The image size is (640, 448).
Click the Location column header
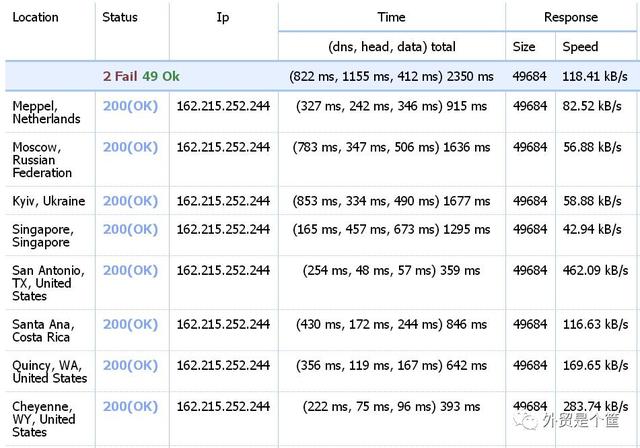[36, 17]
